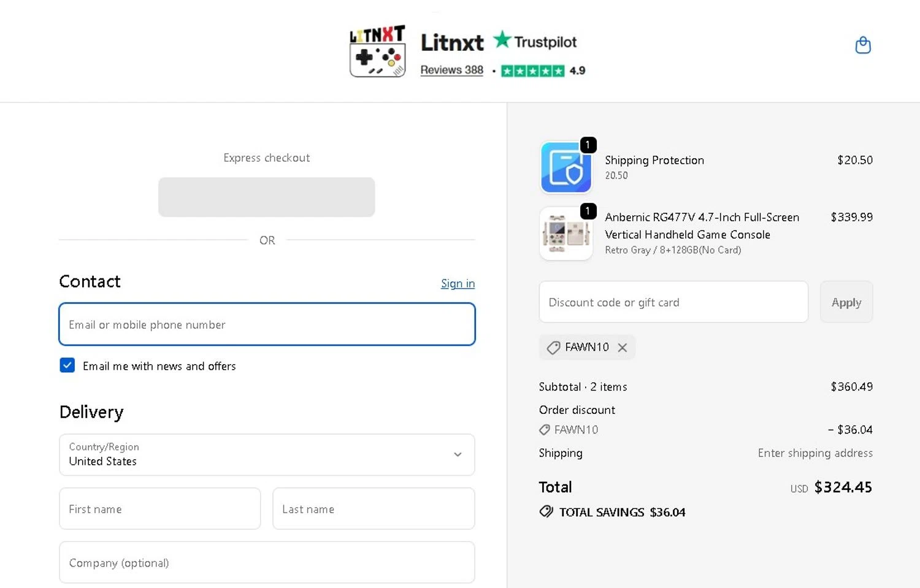This screenshot has width=920, height=588.
Task: Click the FAWN10 tag icon under Order discount
Action: pyautogui.click(x=544, y=430)
